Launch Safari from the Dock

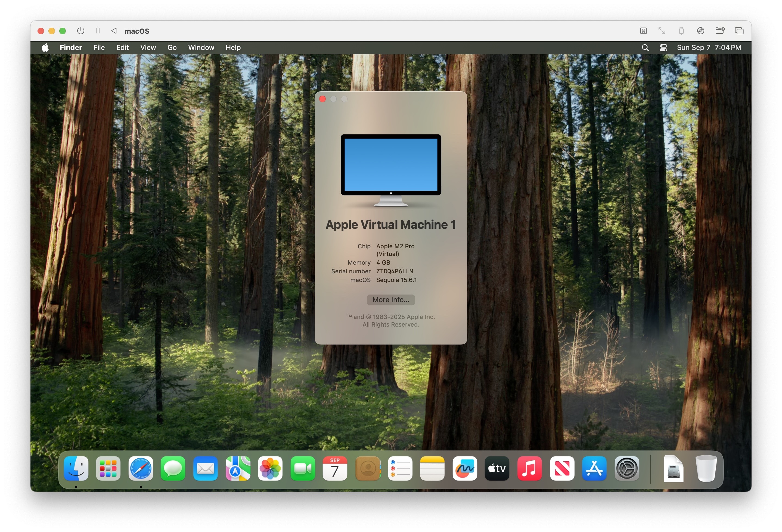point(141,468)
